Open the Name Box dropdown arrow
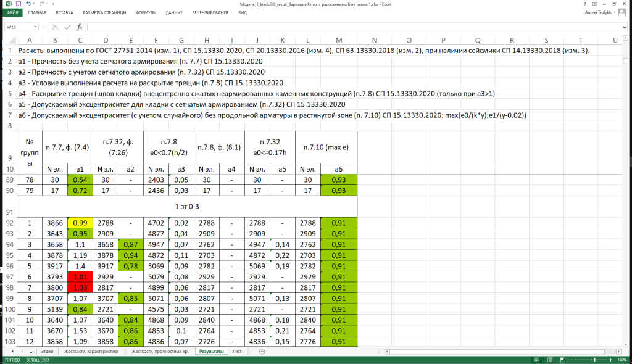The height and width of the screenshot is (364, 632). click(35, 27)
